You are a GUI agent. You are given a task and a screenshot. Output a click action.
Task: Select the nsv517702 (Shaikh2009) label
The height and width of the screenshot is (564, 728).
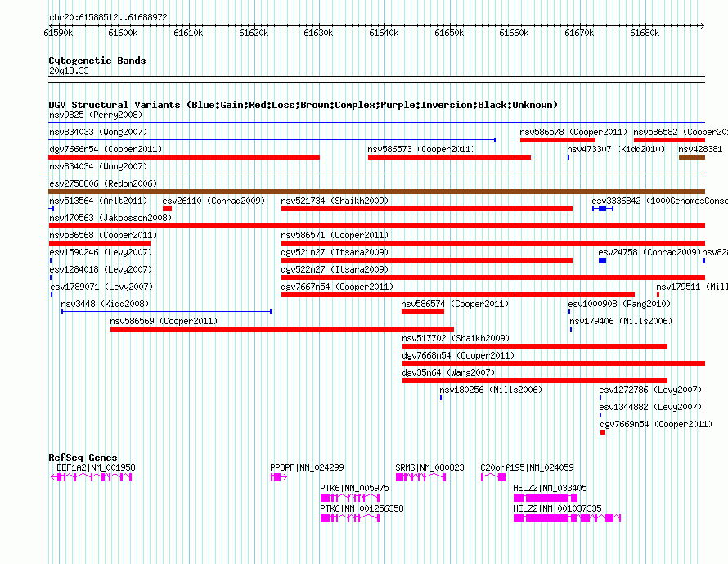[456, 338]
